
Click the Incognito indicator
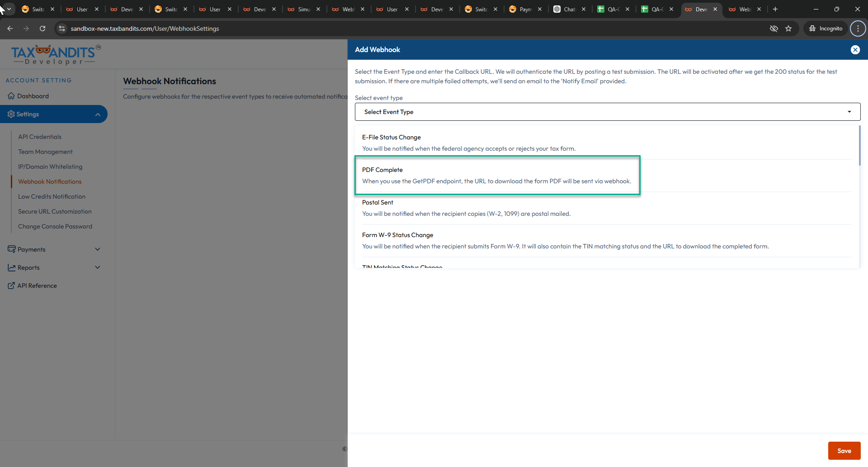point(826,29)
